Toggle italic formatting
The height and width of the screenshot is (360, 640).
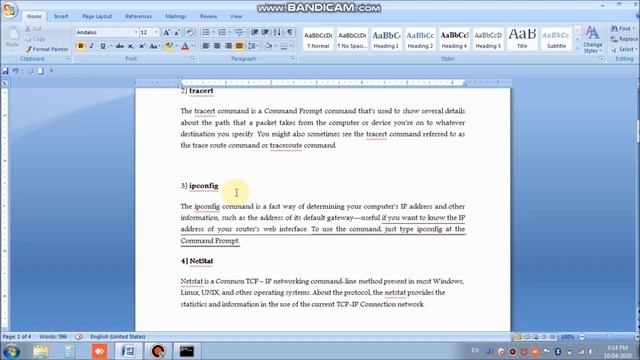[91, 46]
